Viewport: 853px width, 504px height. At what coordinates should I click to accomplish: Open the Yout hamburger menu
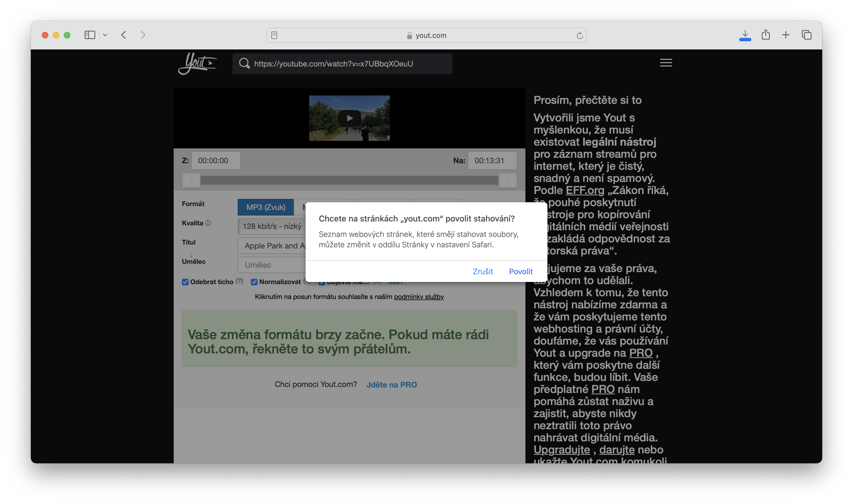tap(666, 63)
